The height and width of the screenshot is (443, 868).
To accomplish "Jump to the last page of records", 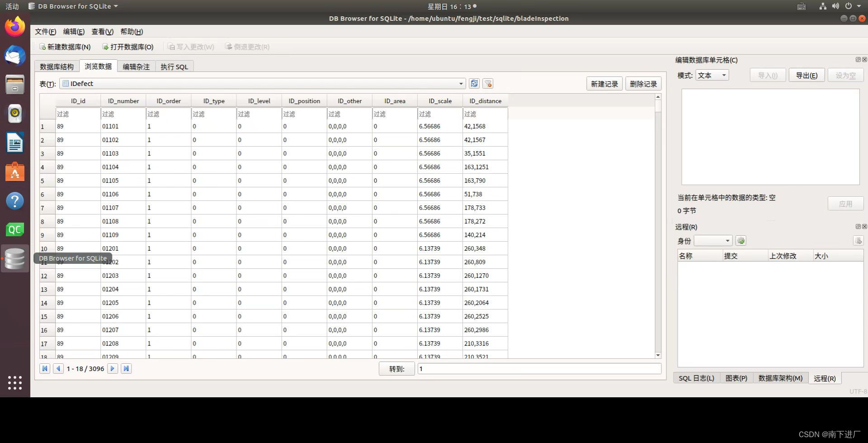I will pyautogui.click(x=127, y=369).
